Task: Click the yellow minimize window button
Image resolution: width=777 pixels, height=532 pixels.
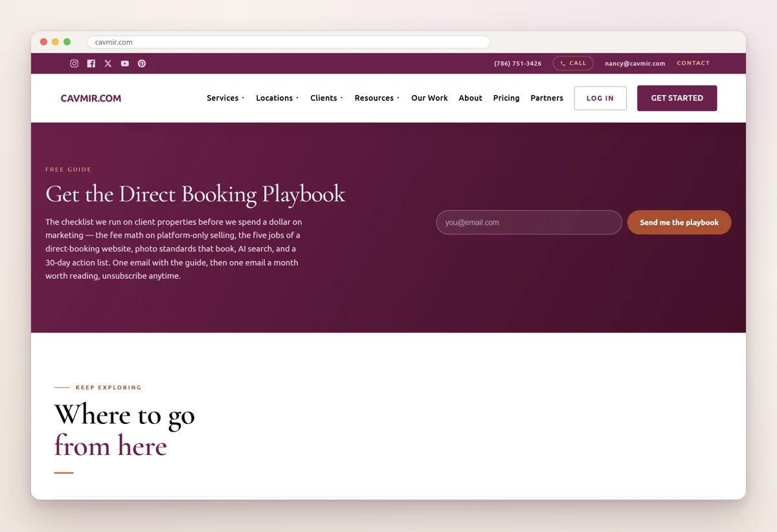Action: click(55, 42)
